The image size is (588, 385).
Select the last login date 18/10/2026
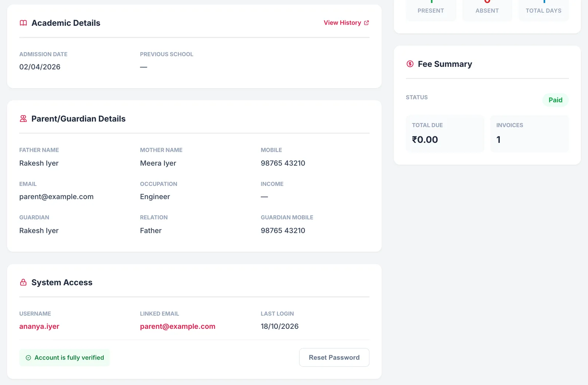pos(280,326)
